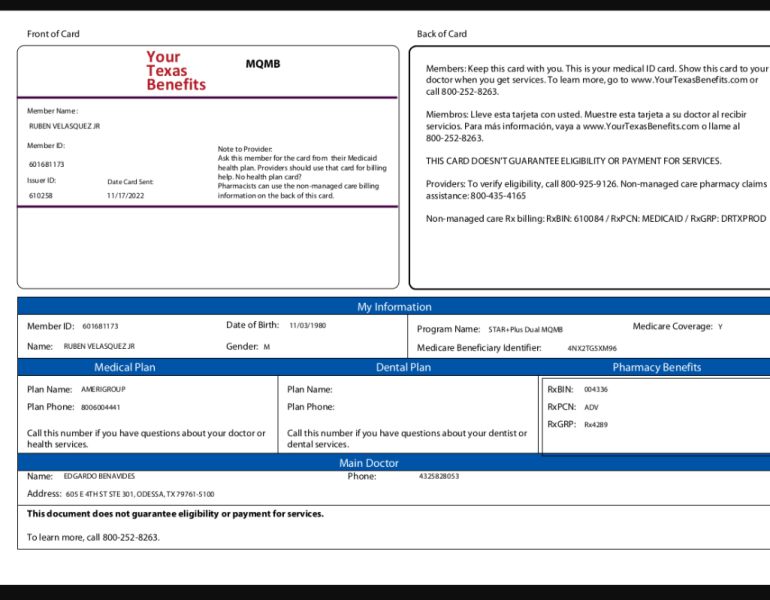This screenshot has width=770, height=600.
Task: Click the 'Medicare Coverage:' label
Action: pyautogui.click(x=672, y=327)
